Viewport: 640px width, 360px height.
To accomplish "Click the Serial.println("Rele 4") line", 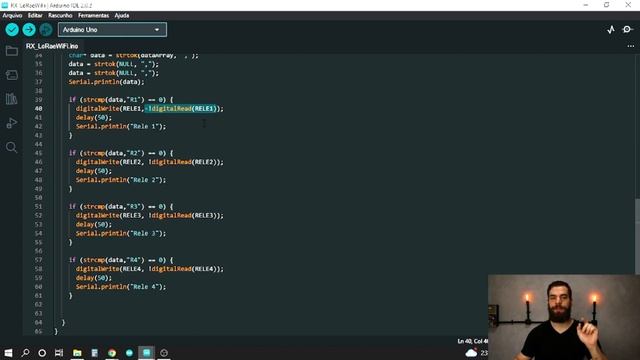I will (x=121, y=287).
